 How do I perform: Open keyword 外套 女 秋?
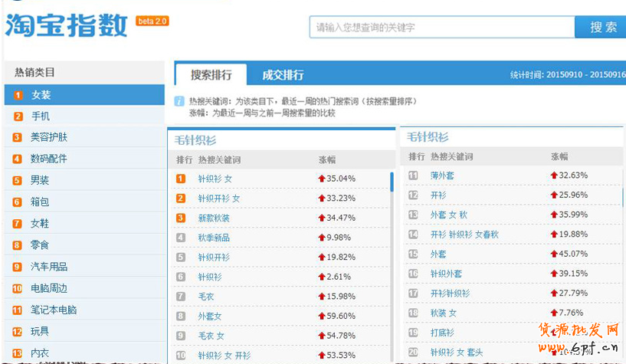[448, 215]
